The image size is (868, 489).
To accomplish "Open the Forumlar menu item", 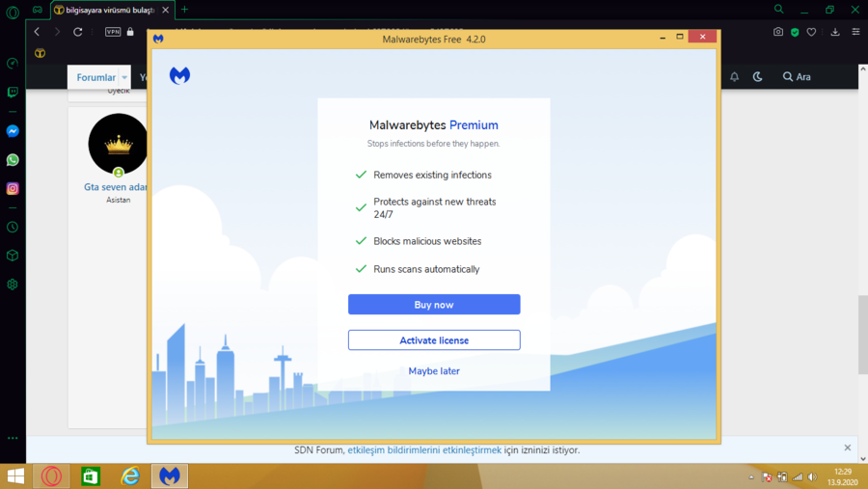I will pos(95,77).
